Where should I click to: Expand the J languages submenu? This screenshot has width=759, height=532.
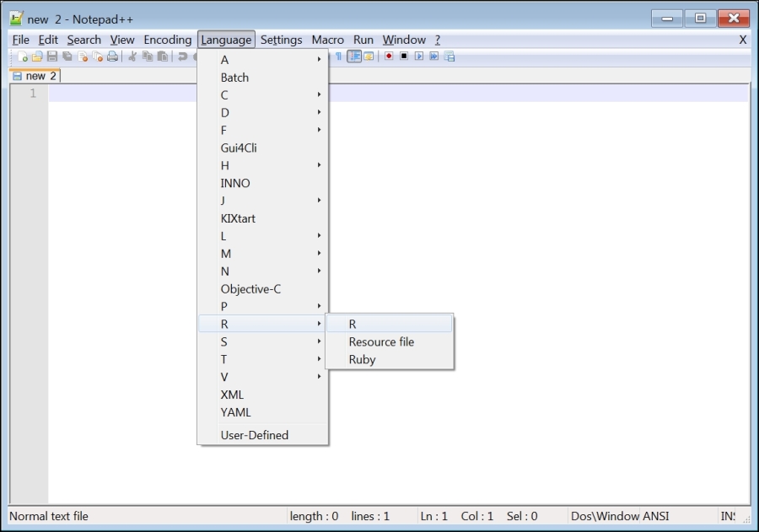pyautogui.click(x=263, y=201)
